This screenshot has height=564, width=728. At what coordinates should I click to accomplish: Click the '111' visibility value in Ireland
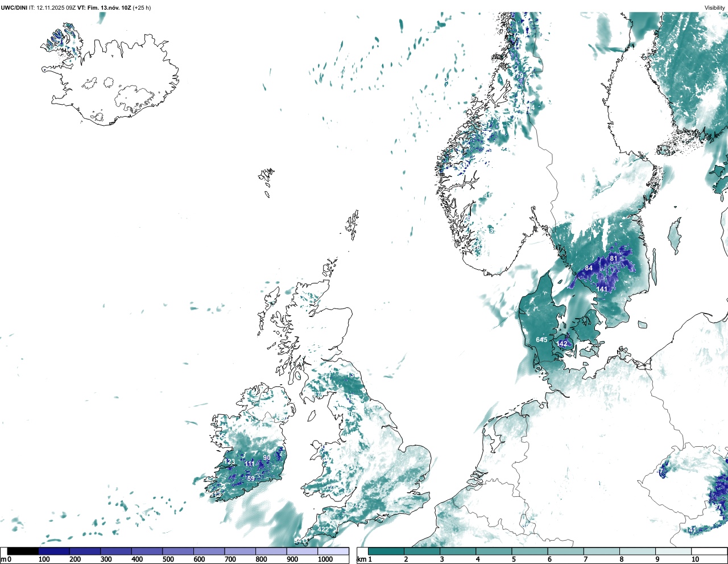(250, 464)
